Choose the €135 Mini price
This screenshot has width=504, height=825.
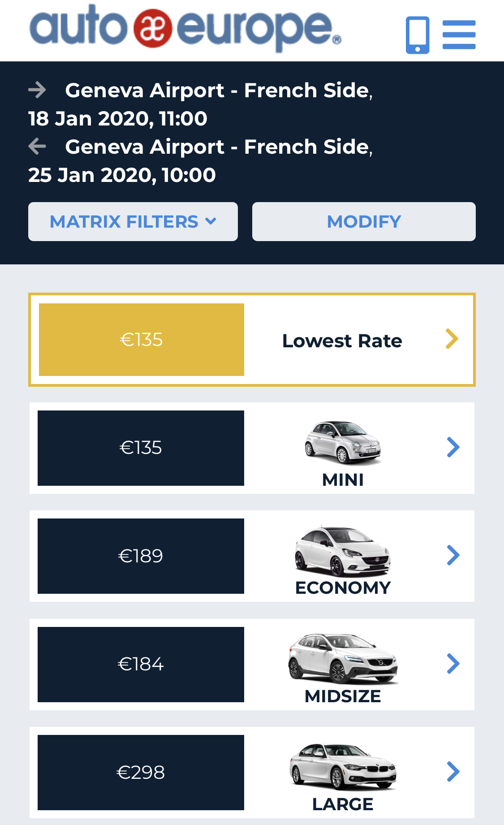(x=141, y=448)
